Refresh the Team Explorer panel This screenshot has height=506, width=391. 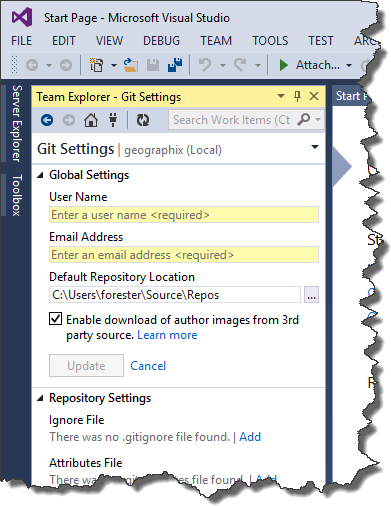pos(143,120)
